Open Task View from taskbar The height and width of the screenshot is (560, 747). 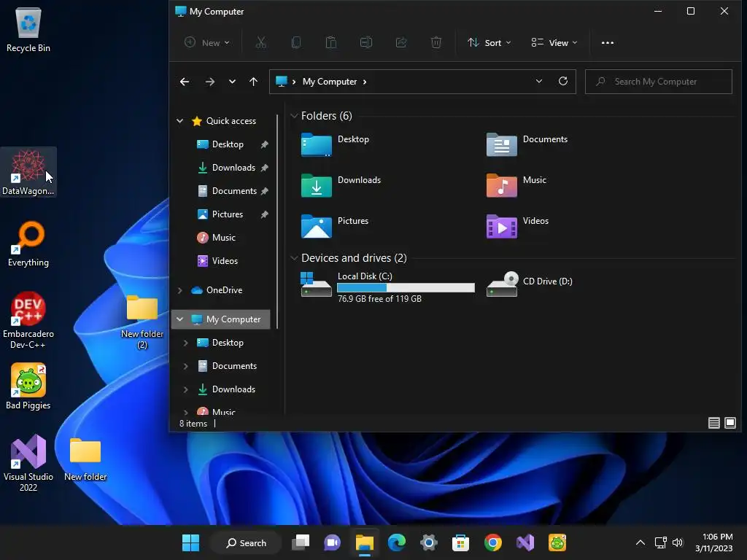pyautogui.click(x=301, y=542)
